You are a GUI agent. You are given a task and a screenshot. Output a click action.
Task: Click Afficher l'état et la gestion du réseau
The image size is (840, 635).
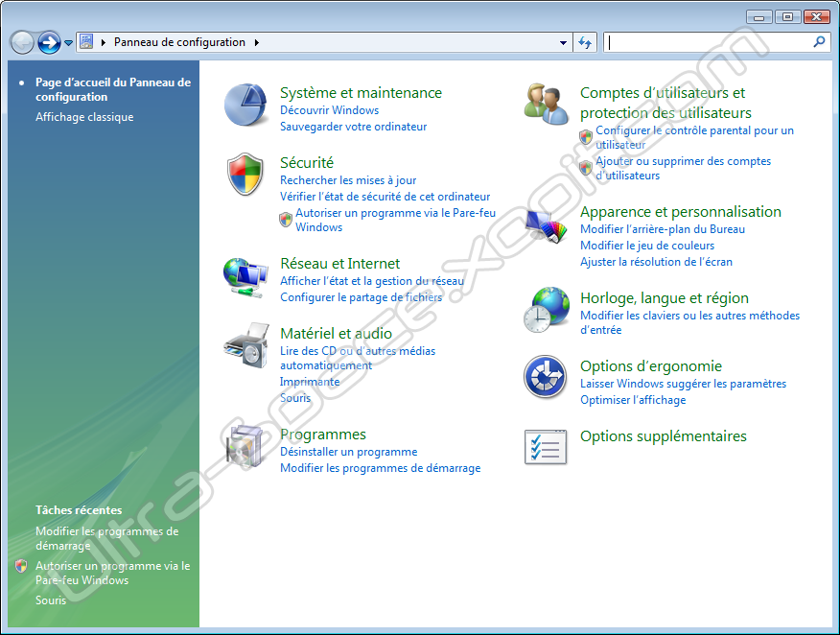pos(372,281)
